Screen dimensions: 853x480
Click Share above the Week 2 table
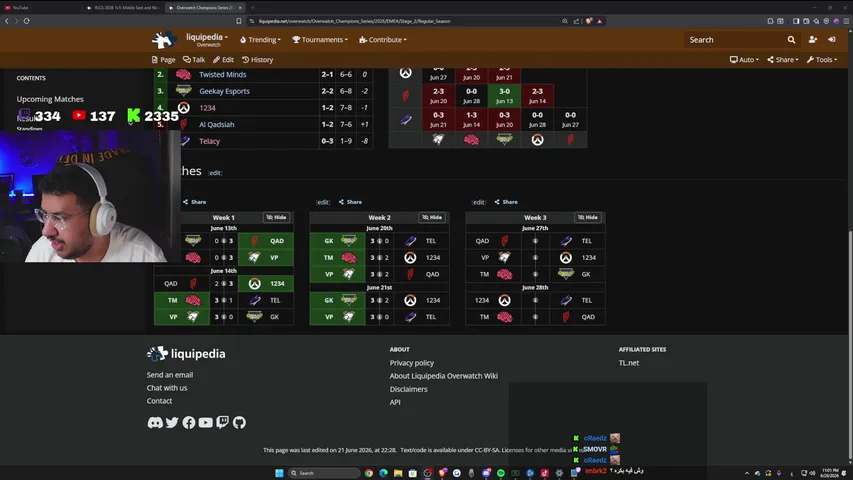[x=350, y=202]
